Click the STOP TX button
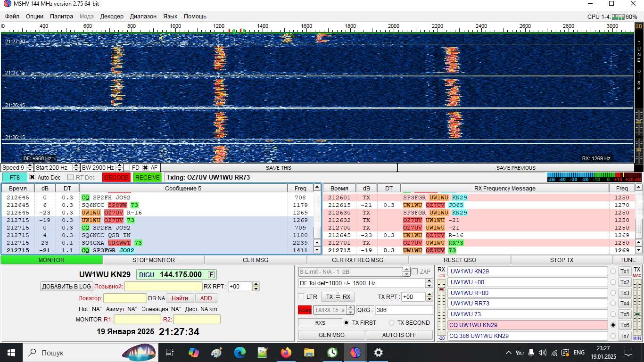The width and height of the screenshot is (644, 362). [562, 260]
